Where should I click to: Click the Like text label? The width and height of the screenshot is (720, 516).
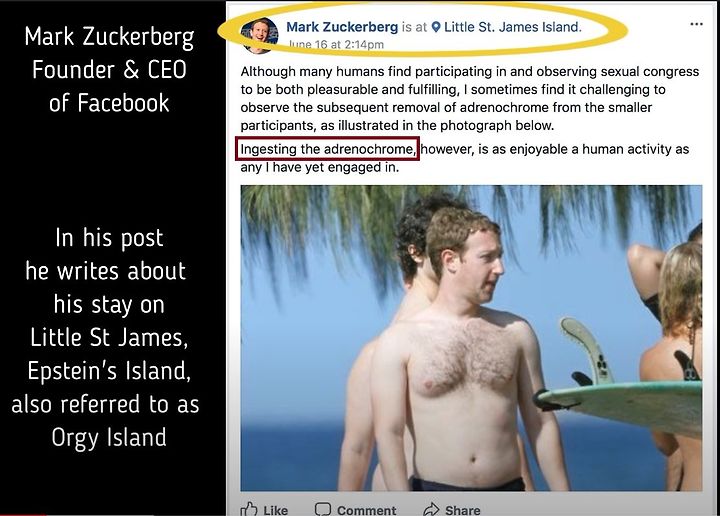pos(276,510)
